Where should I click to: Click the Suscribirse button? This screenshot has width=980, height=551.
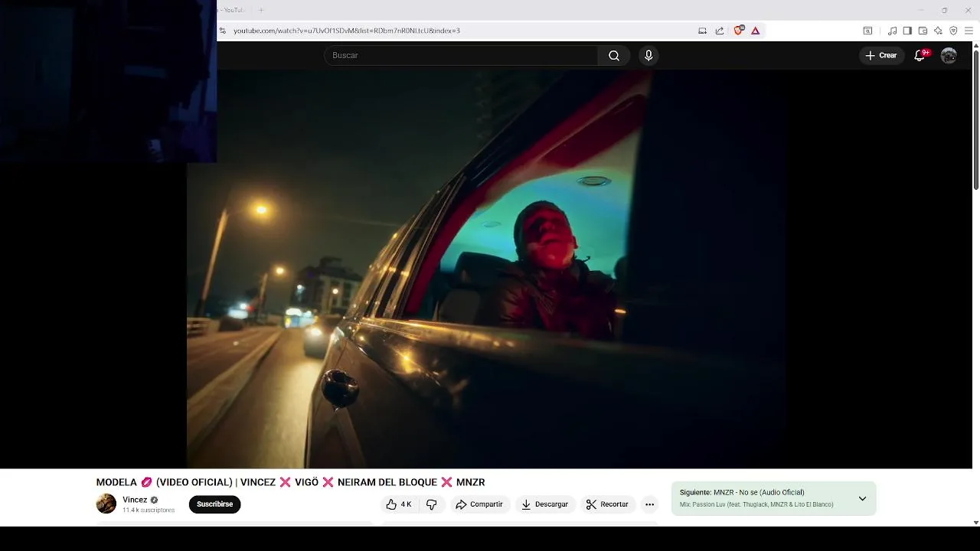214,504
